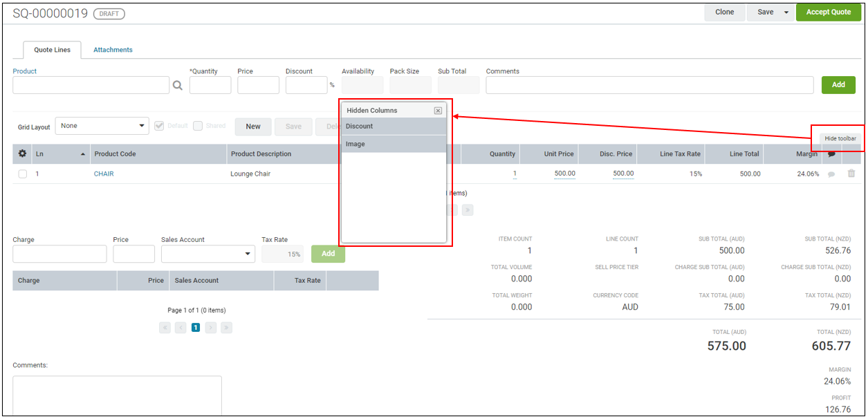This screenshot has height=419, width=868.
Task: Switch to the Attachments tab
Action: [x=113, y=50]
